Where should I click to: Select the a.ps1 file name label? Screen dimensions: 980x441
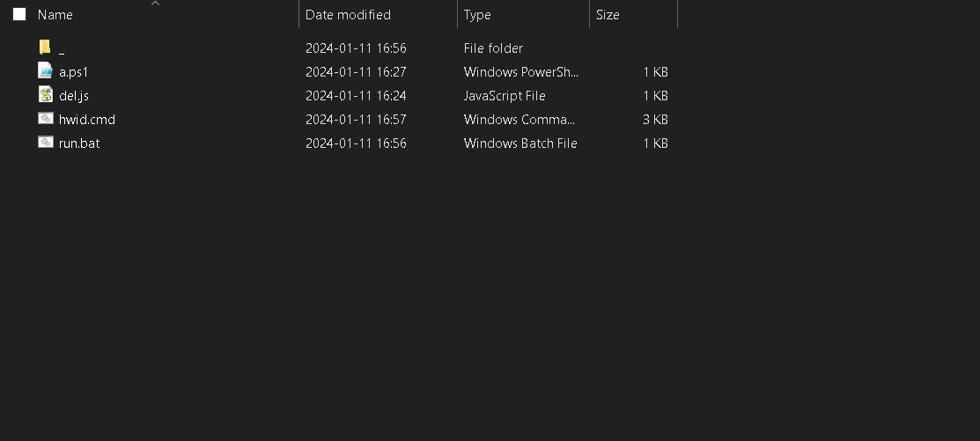(74, 72)
